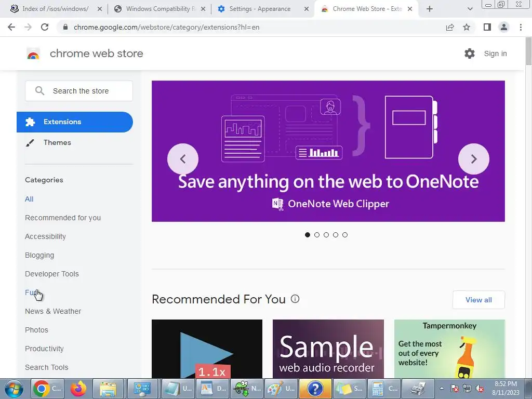
Task: Click the Search the store field
Action: click(x=79, y=91)
